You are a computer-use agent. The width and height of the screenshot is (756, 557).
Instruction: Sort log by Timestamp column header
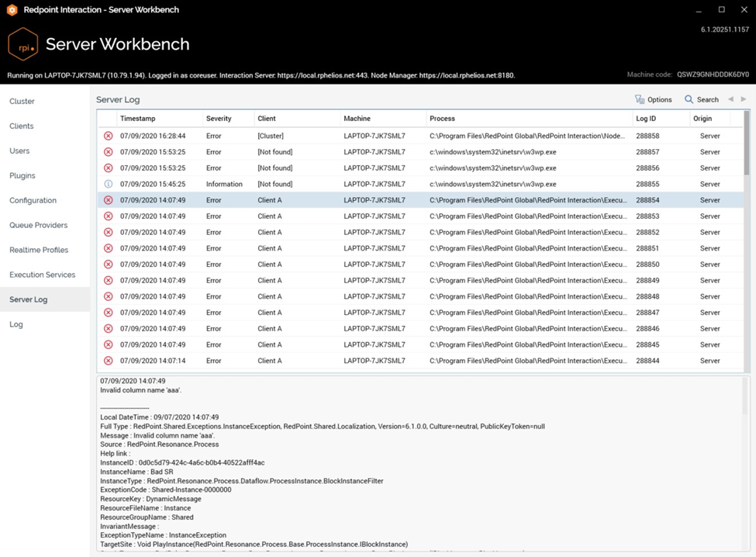137,119
